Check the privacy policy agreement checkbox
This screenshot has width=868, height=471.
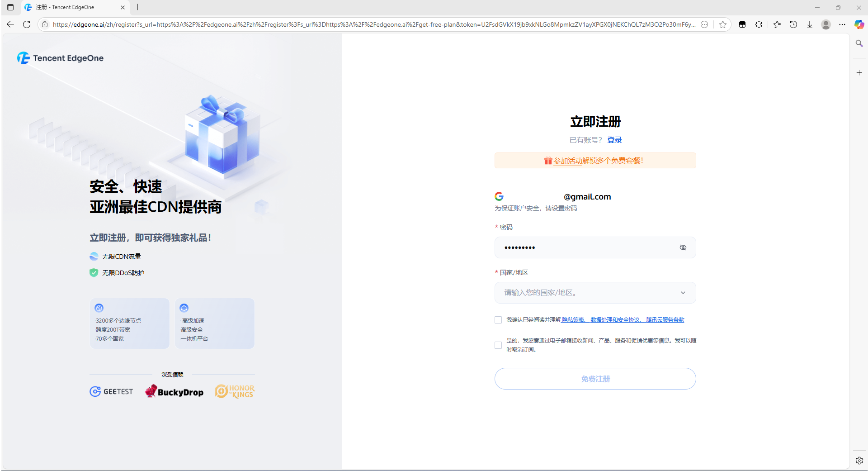point(498,320)
